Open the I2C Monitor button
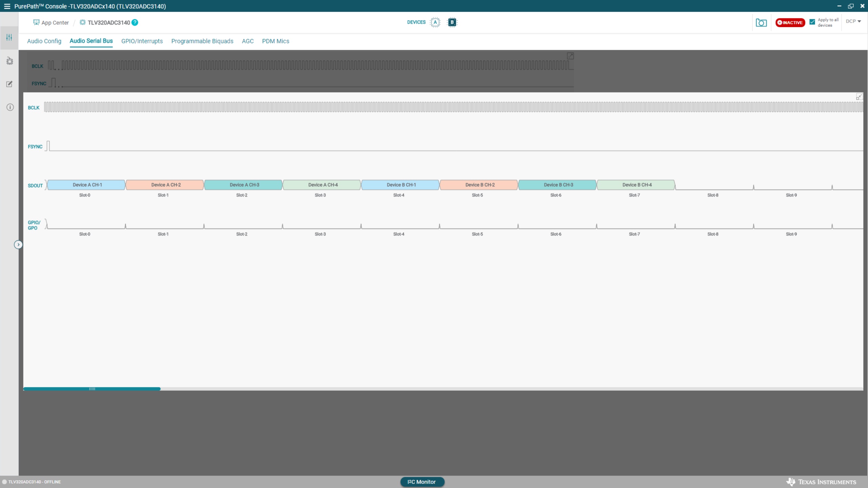 click(x=422, y=482)
